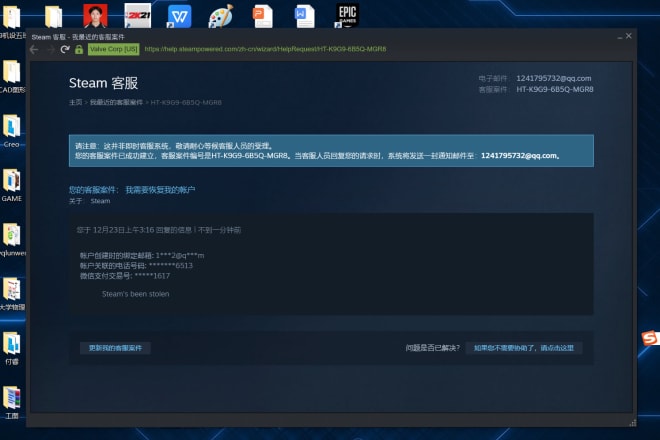This screenshot has height=440, width=660.
Task: Go forward using the forward arrow
Action: point(50,50)
